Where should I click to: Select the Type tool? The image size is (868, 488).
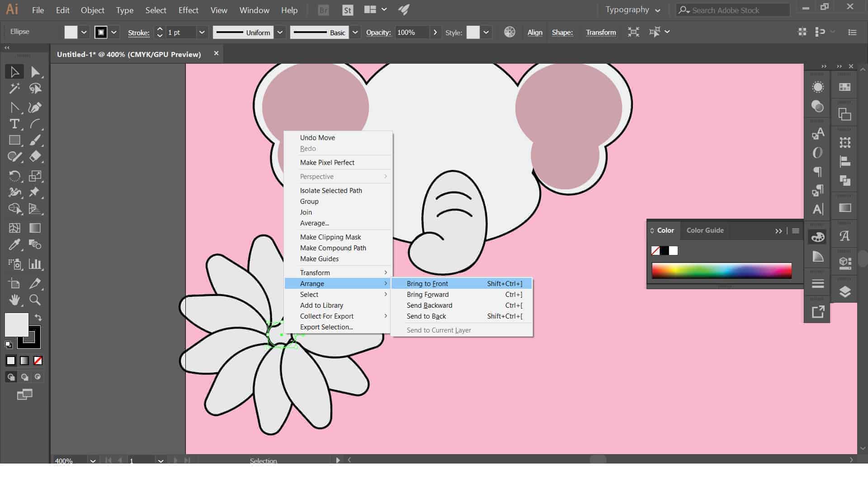pos(14,124)
